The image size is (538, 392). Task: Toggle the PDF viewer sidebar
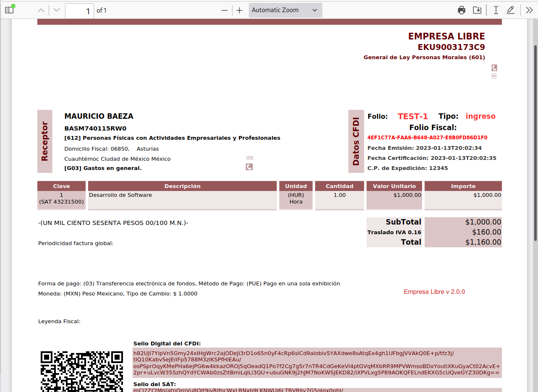[x=9, y=10]
